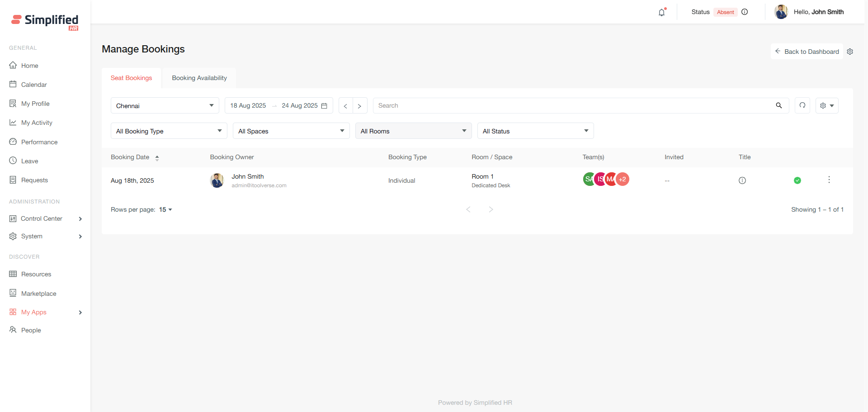Click the title info icon in booking row

742,180
